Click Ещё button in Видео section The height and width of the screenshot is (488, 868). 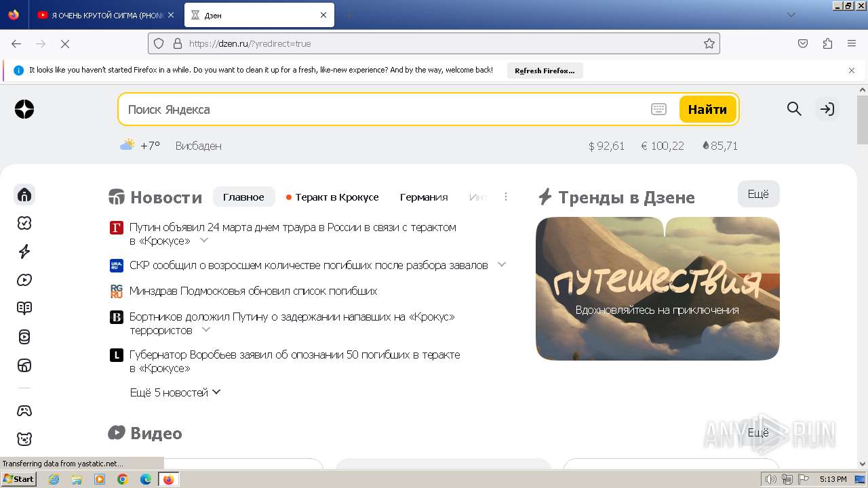[758, 432]
